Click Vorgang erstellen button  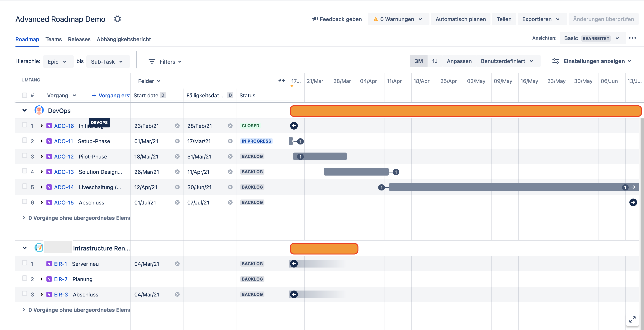(111, 95)
